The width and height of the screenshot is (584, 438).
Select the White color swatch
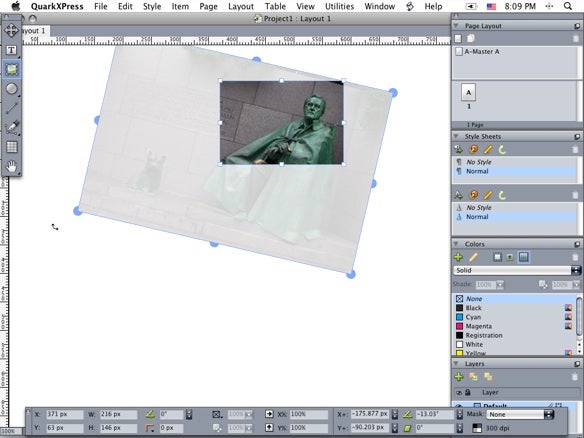coord(460,345)
